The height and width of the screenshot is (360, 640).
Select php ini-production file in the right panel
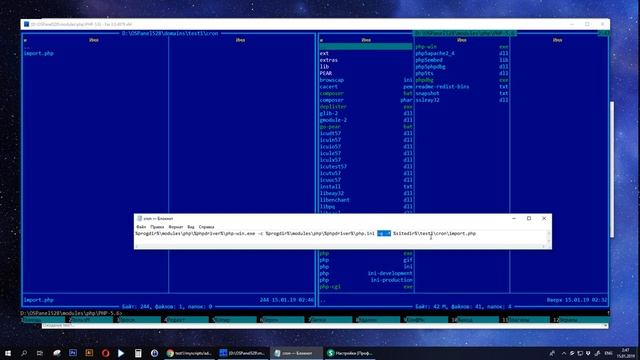366,280
